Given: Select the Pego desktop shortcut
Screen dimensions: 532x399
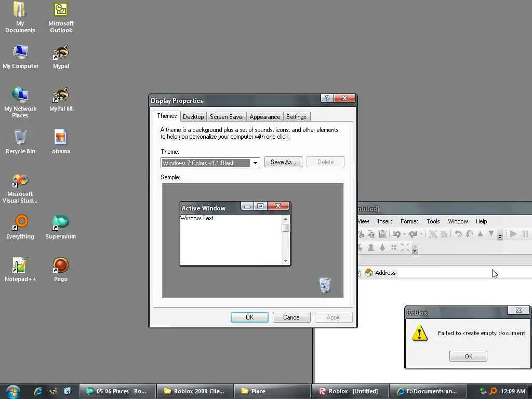Looking at the screenshot, I should click(61, 270).
